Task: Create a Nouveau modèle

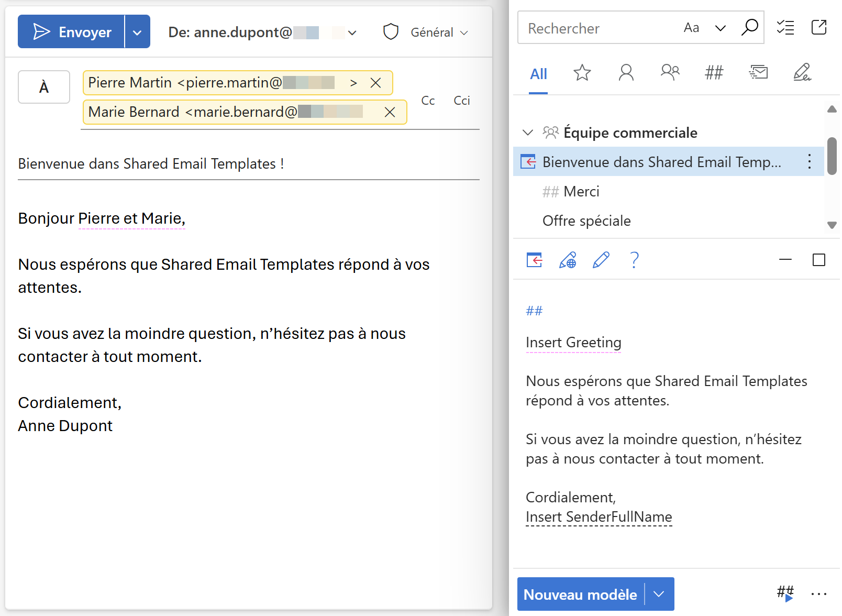Action: tap(580, 595)
